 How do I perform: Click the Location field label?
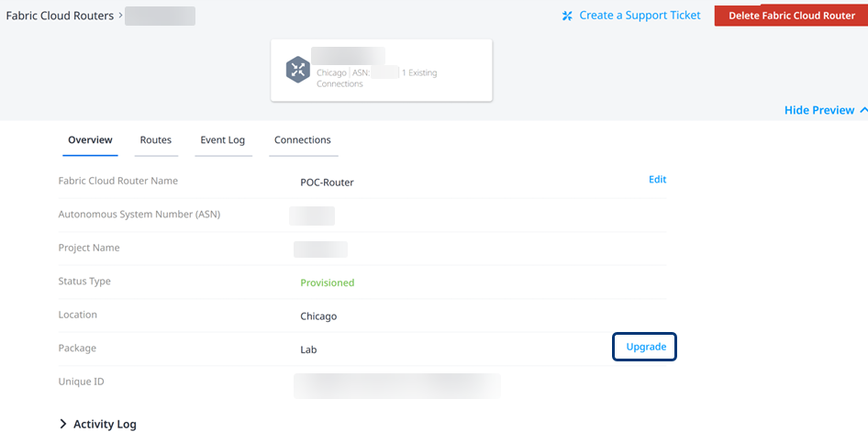pyautogui.click(x=77, y=315)
